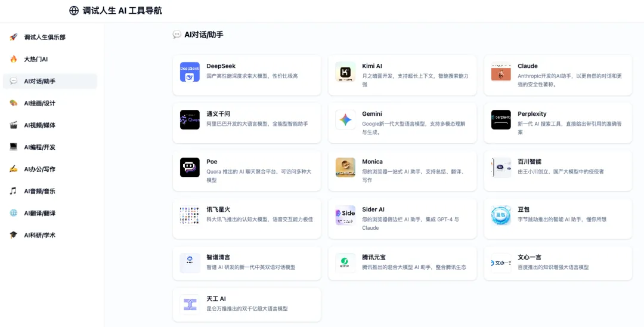Open the Perplexity card title

click(532, 114)
